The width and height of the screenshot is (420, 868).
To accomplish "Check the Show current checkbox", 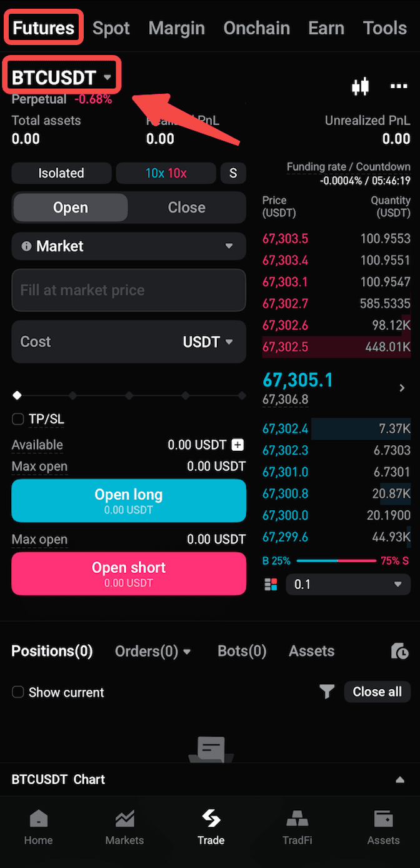I will [x=18, y=692].
